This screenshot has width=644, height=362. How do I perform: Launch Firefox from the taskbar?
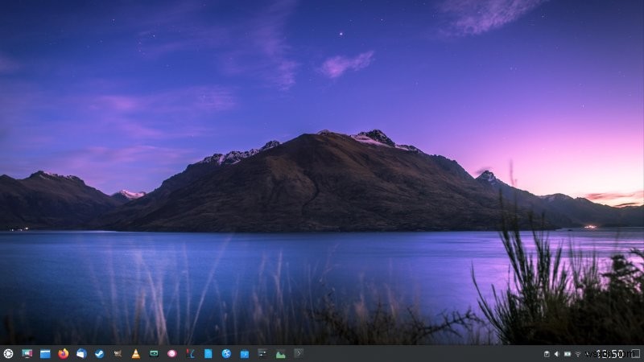pyautogui.click(x=64, y=353)
